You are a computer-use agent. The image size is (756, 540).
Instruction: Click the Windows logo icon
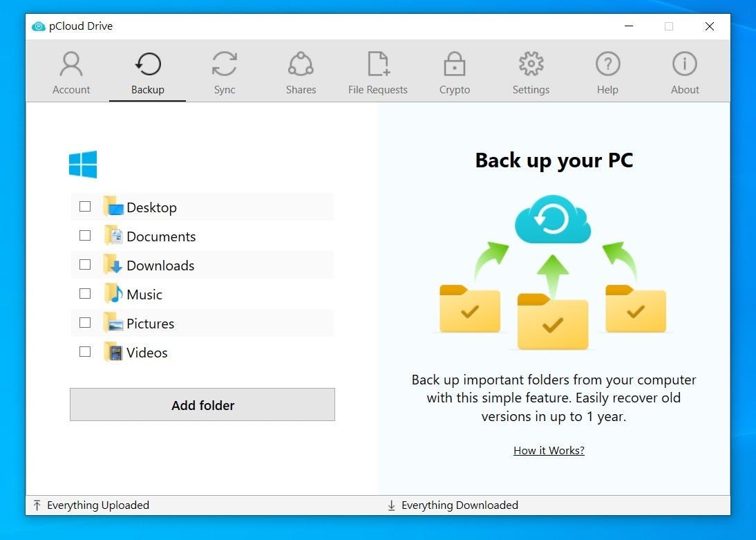point(83,164)
